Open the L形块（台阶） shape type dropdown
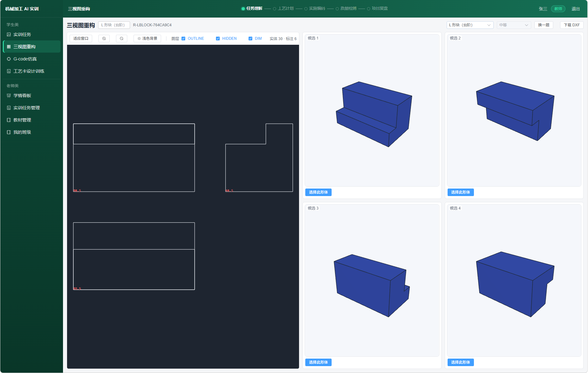Viewport: 588px width, 373px height. click(470, 25)
